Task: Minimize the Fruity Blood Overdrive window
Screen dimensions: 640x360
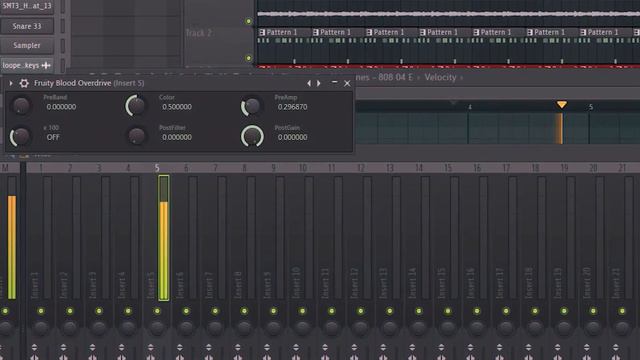Action: [334, 82]
